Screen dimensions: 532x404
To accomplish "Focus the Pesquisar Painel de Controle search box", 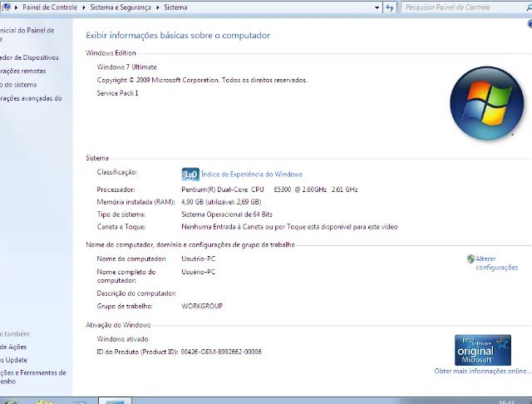I will click(463, 7).
